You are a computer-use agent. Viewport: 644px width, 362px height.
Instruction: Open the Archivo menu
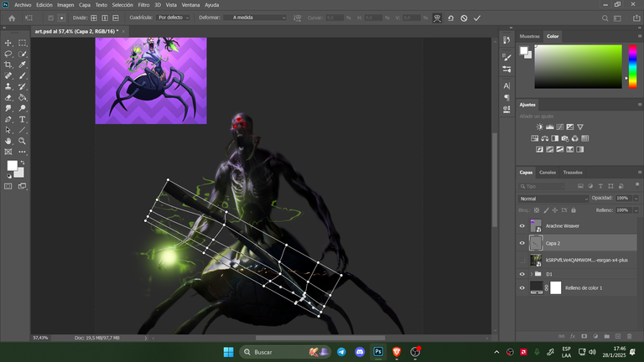coord(23,5)
